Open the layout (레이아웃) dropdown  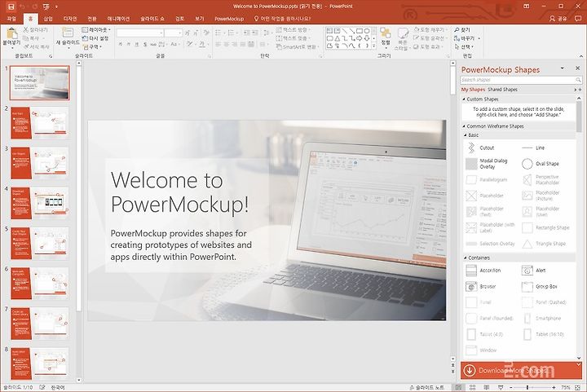pos(96,29)
